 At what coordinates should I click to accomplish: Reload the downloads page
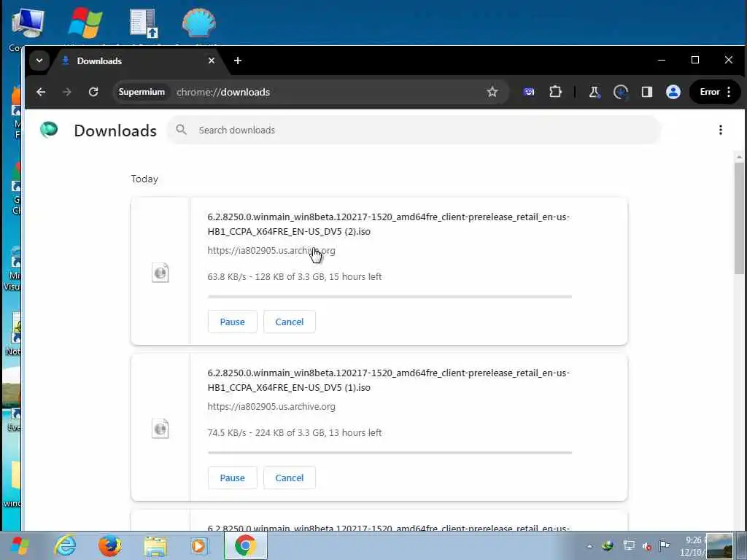[93, 92]
